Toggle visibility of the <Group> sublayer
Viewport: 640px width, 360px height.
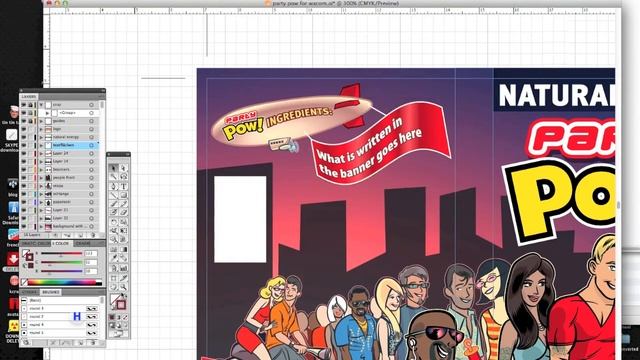[x=24, y=113]
